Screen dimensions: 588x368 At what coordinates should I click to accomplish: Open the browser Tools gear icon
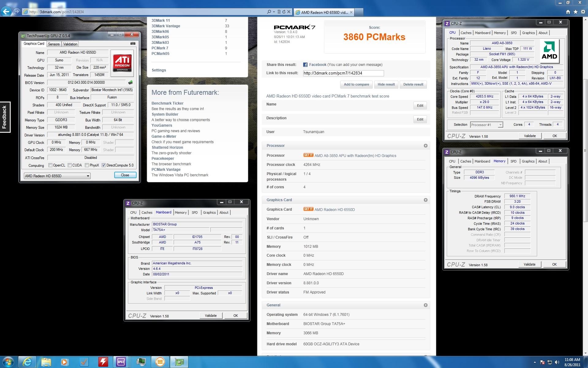click(x=583, y=12)
